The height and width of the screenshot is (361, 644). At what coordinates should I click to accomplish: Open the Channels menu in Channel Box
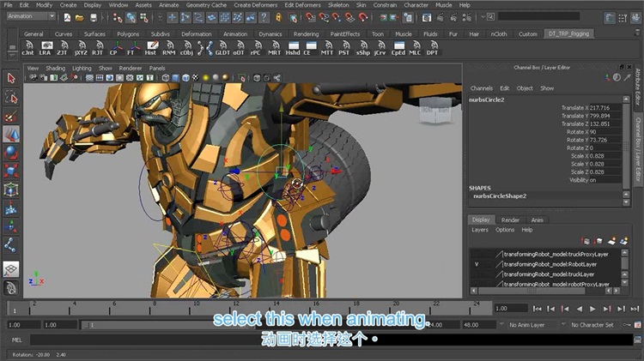coord(482,88)
